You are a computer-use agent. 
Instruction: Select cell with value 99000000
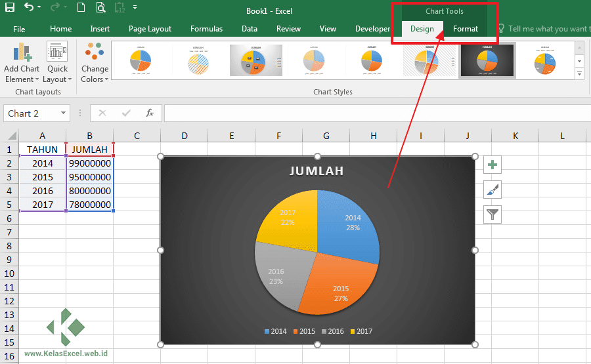tap(90, 163)
